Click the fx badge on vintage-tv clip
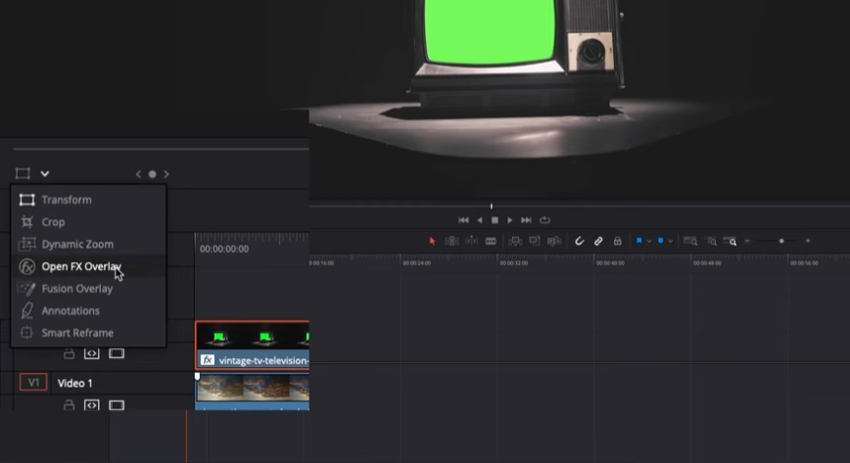This screenshot has height=463, width=850. [207, 360]
